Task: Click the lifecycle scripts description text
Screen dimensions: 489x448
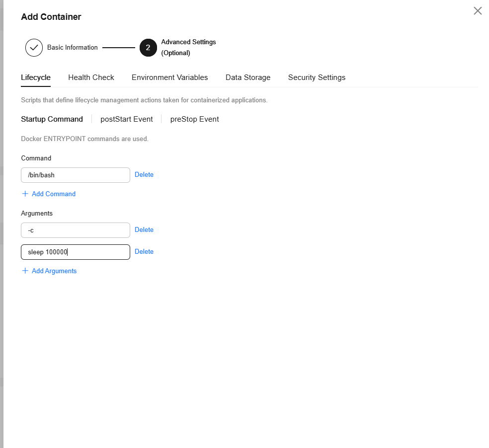Action: (144, 100)
